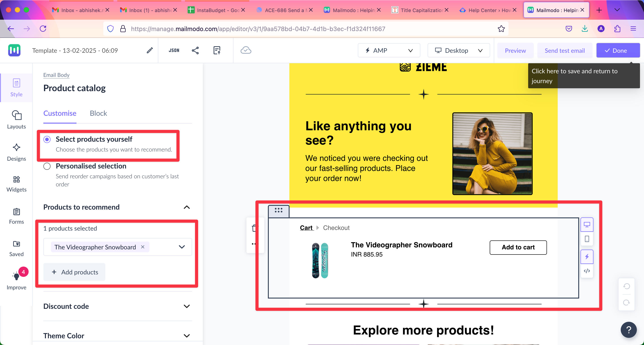This screenshot has height=345, width=644.
Task: Open the Style panel in sidebar
Action: 16,88
